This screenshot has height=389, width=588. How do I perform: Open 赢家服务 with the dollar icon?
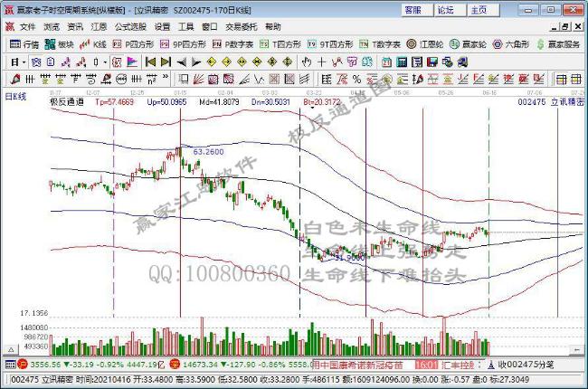click(x=558, y=44)
